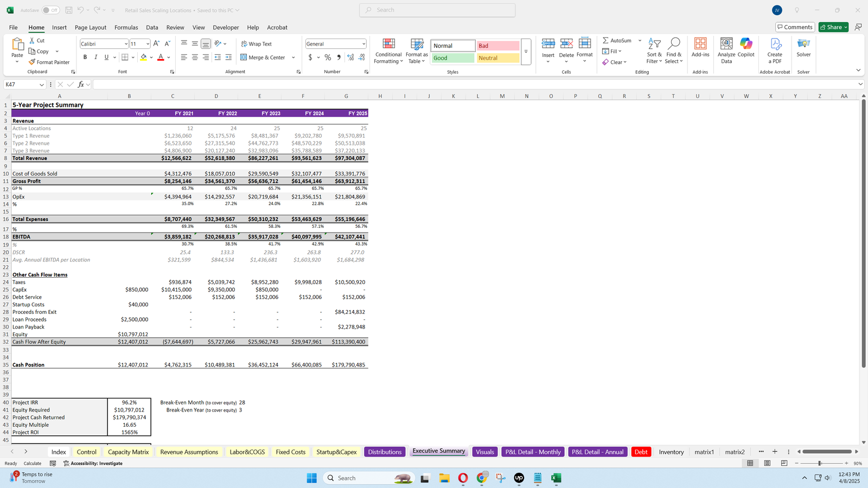
Task: Click the Sort & Filter icon
Action: click(x=654, y=44)
